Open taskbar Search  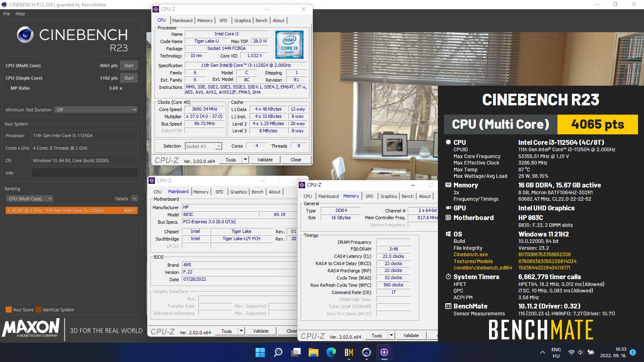(278, 352)
